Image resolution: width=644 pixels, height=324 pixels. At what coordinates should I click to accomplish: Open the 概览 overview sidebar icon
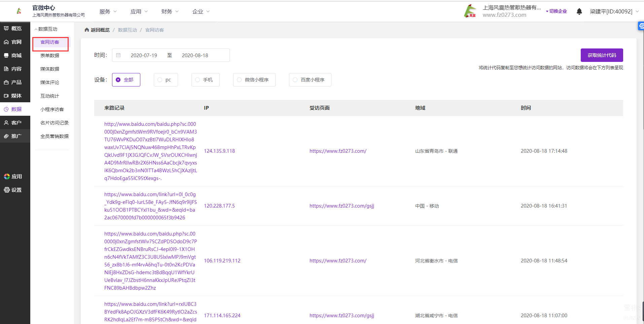[6, 29]
